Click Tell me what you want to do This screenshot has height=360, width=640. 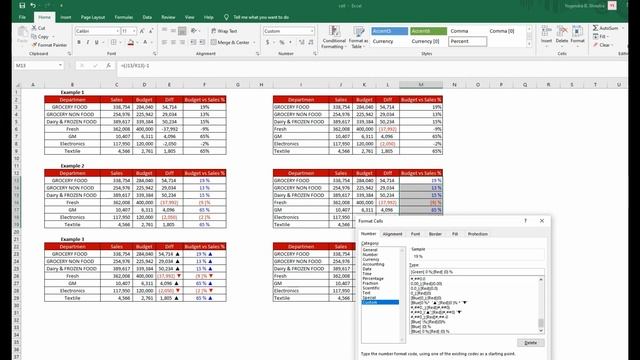[261, 17]
